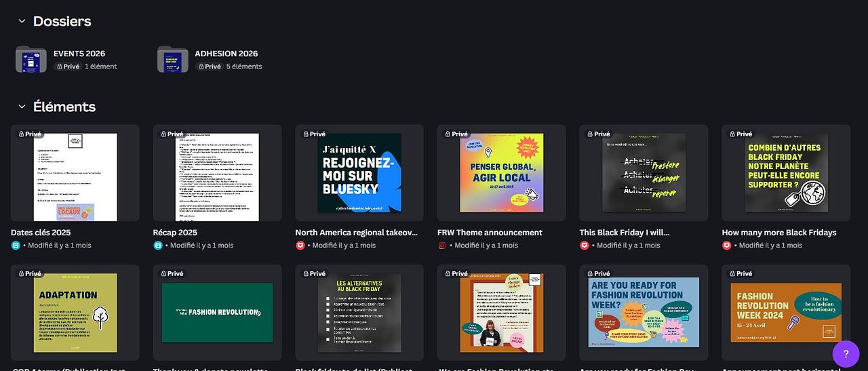Click the Éléments section heading

[x=64, y=106]
